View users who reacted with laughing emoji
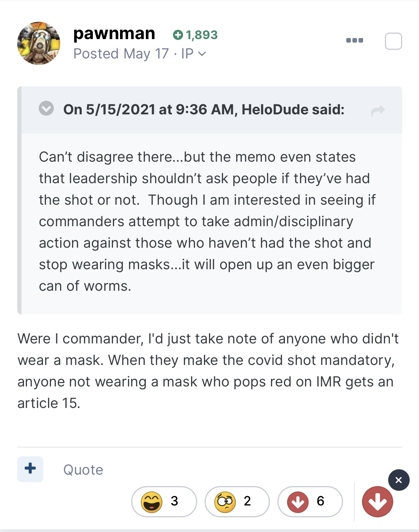 pyautogui.click(x=164, y=501)
